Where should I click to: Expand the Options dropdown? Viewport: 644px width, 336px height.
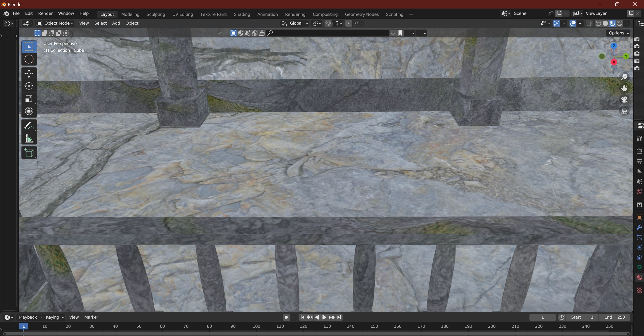pos(619,33)
